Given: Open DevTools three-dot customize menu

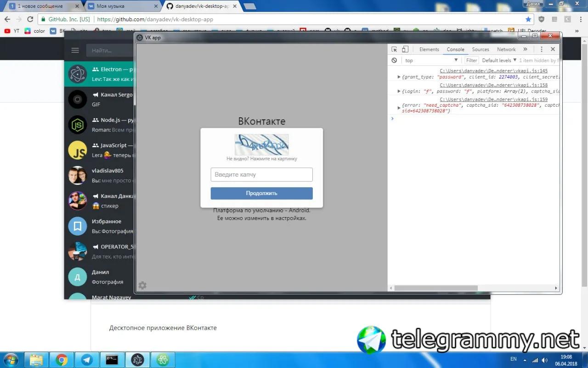Looking at the screenshot, I should 542,49.
